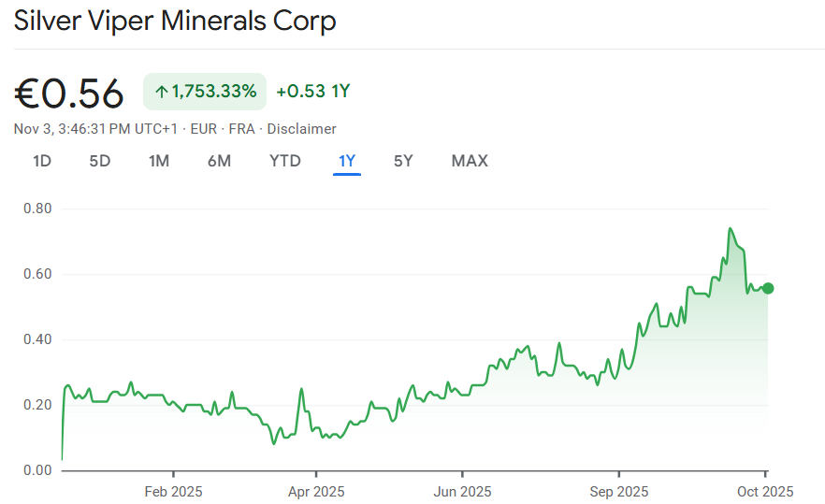Show MAX price history
This screenshot has height=504, width=825.
coord(470,161)
